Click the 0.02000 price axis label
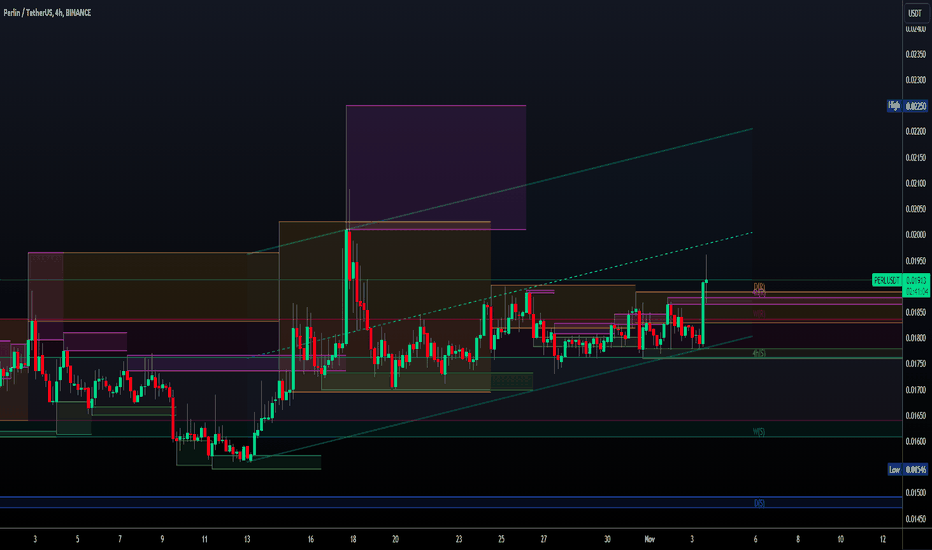The image size is (932, 550). [915, 235]
